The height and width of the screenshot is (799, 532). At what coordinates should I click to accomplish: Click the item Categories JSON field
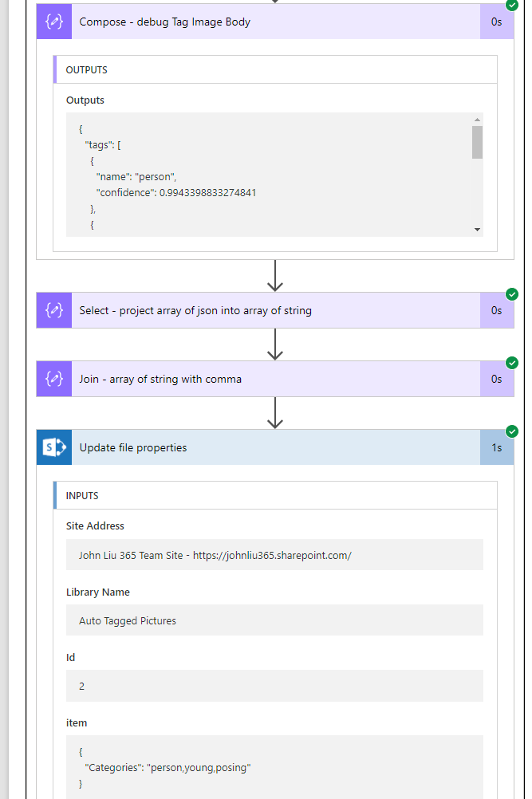pyautogui.click(x=274, y=767)
